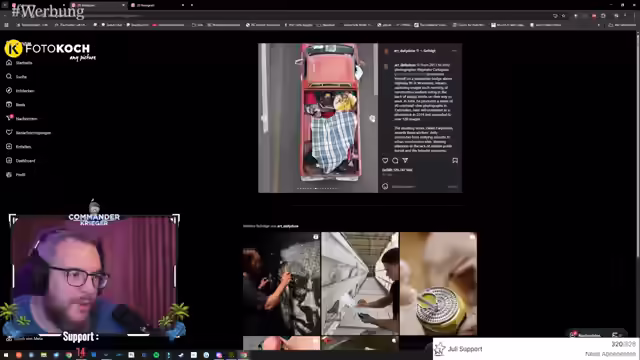Save post with bookmark icon
640x360 pixels.
tap(455, 160)
